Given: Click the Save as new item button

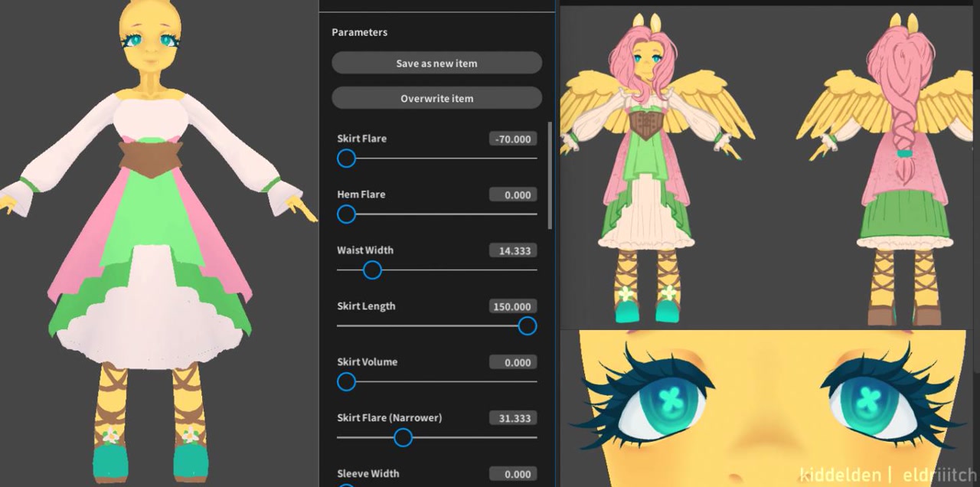Looking at the screenshot, I should 436,63.
